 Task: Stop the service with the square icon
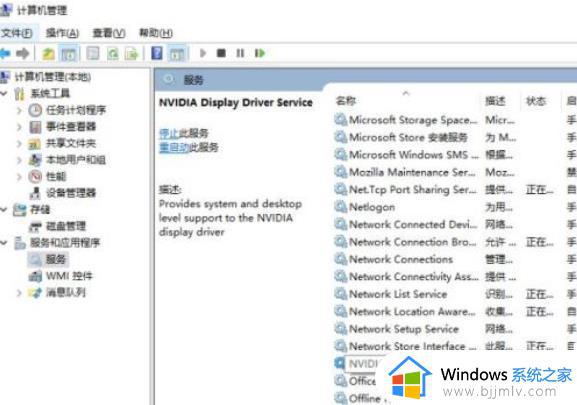click(x=221, y=53)
